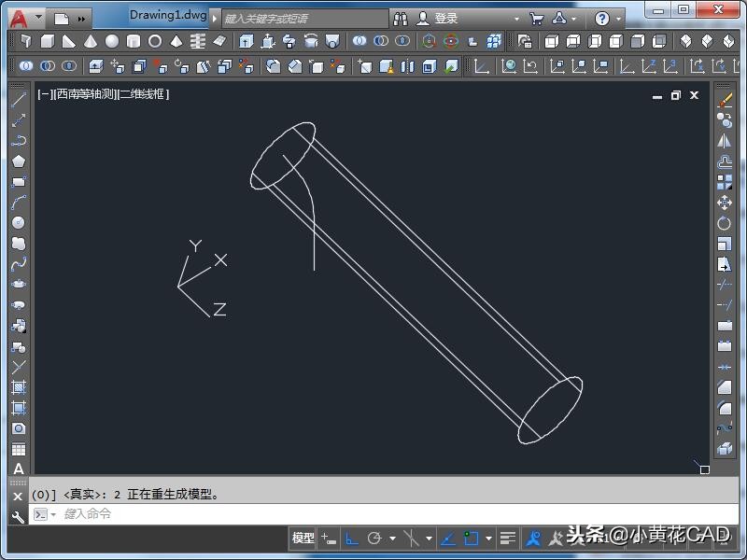Screen dimensions: 747x560
Task: Select the Erase tool in Modify toolbar
Action: pos(725,100)
